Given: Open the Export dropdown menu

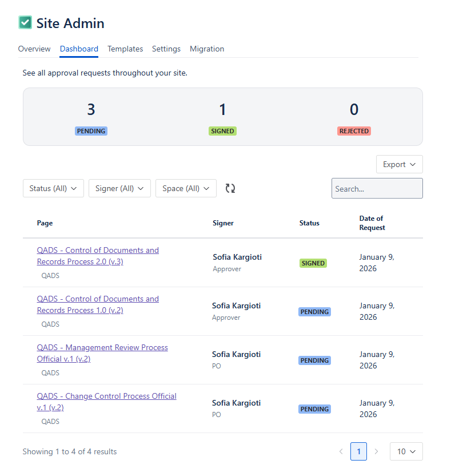Looking at the screenshot, I should (x=399, y=164).
